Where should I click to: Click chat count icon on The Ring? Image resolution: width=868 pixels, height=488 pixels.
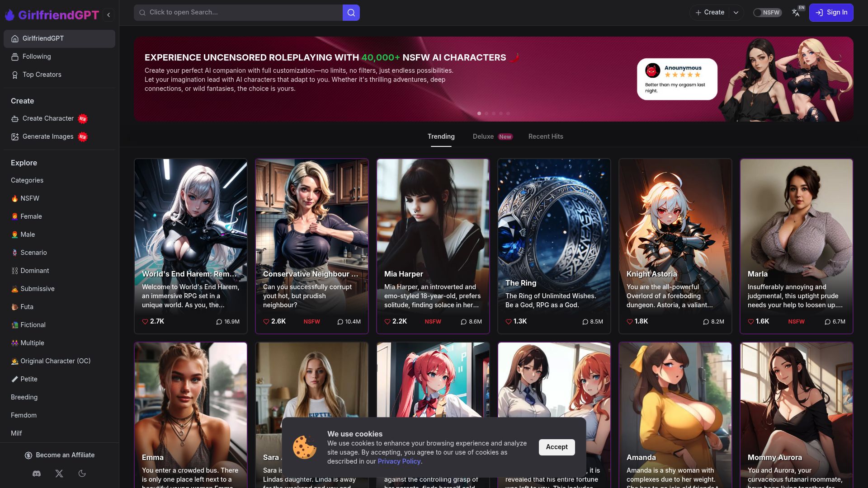tap(585, 322)
